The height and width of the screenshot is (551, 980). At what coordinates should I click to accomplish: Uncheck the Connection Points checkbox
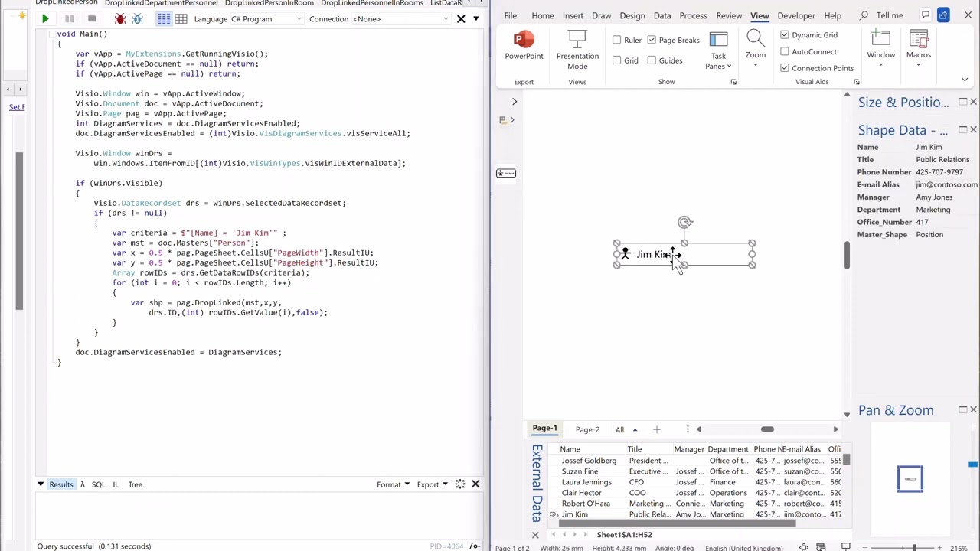[785, 68]
